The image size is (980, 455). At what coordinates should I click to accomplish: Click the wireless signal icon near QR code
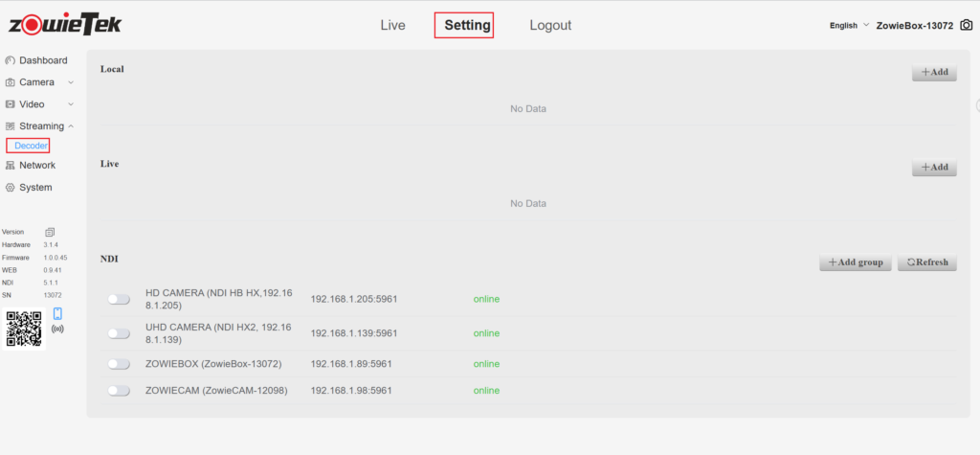click(x=57, y=329)
